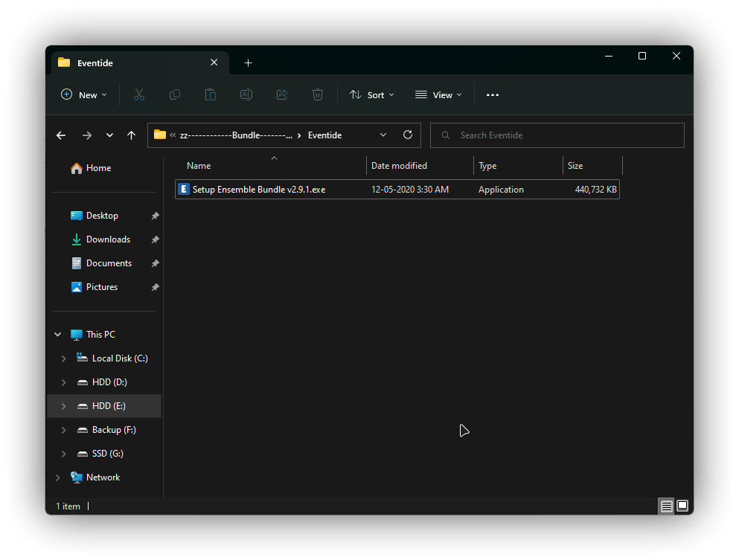The width and height of the screenshot is (739, 560).
Task: Show previous breadcrumb folders chevron
Action: click(x=173, y=135)
